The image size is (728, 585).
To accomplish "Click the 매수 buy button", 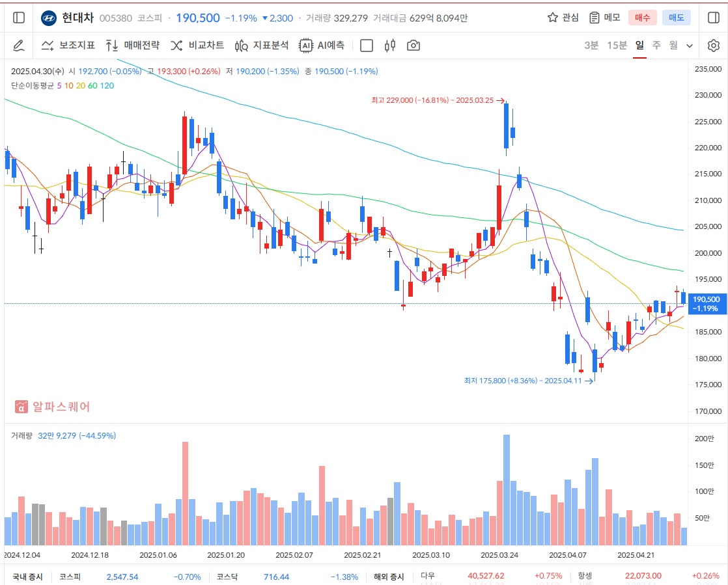I will coord(643,18).
